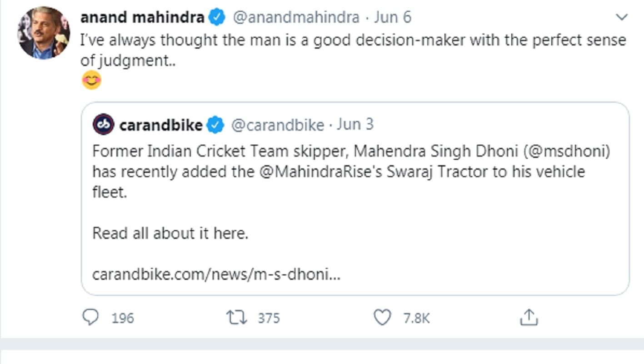644x364 pixels.
Task: Open the Jun 6 tweet timestamp
Action: 393,18
